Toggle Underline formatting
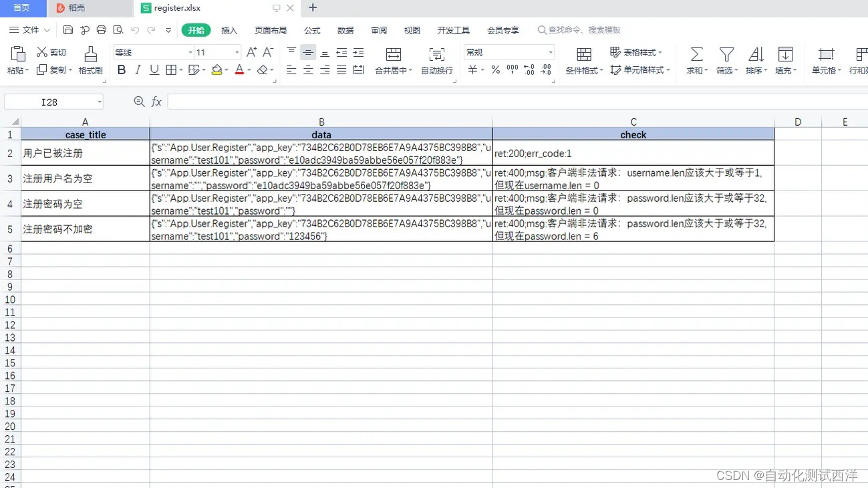 (154, 70)
